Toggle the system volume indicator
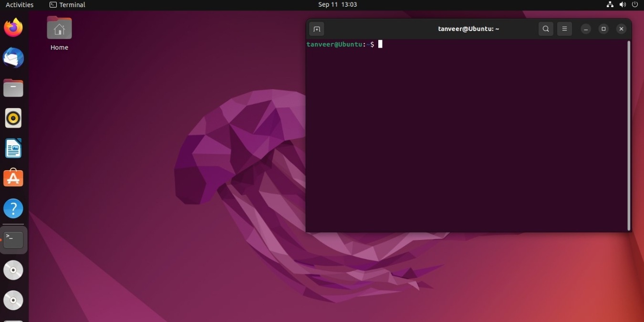This screenshot has width=644, height=322. pos(623,4)
